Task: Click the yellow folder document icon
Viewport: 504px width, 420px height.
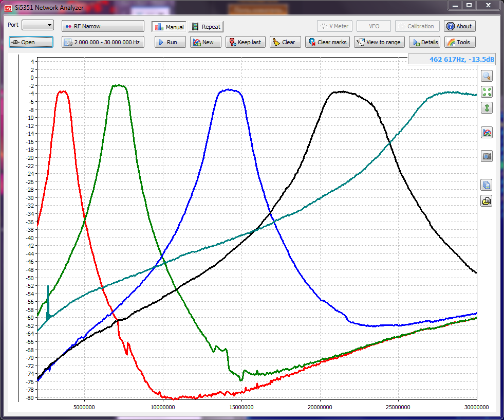Action: pyautogui.click(x=486, y=201)
